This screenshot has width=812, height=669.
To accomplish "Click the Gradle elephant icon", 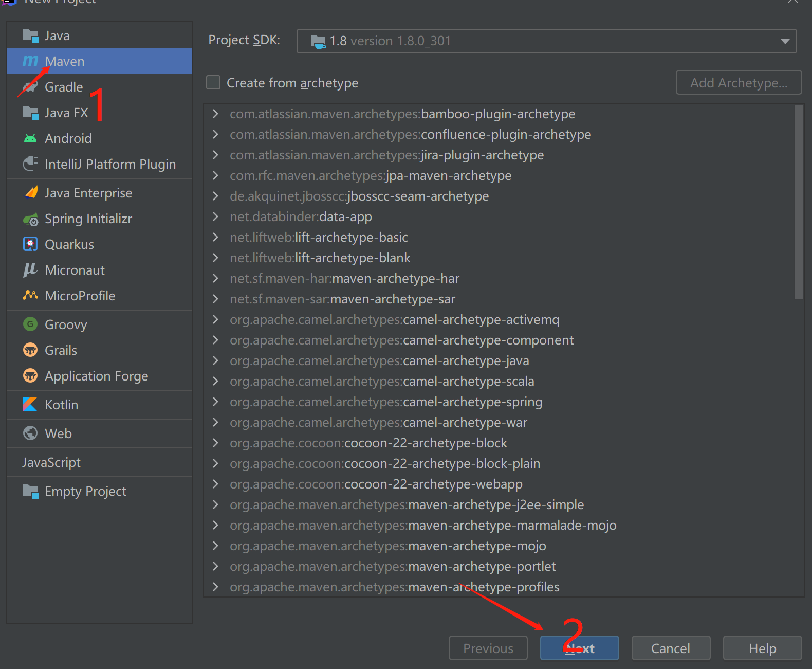I will click(x=30, y=87).
